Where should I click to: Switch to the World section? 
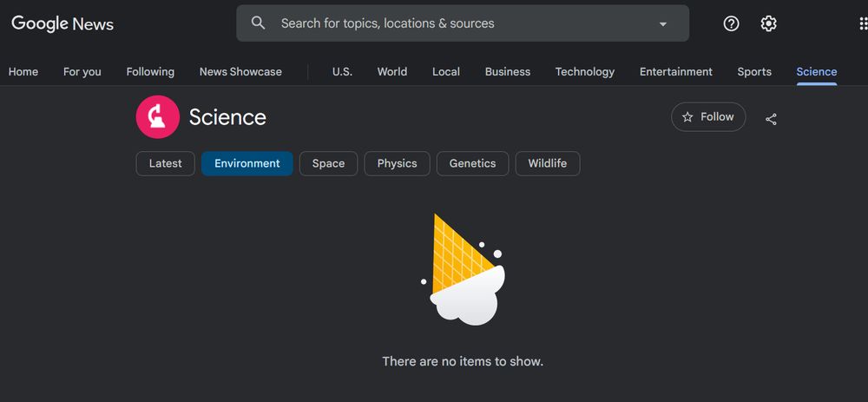click(x=392, y=72)
